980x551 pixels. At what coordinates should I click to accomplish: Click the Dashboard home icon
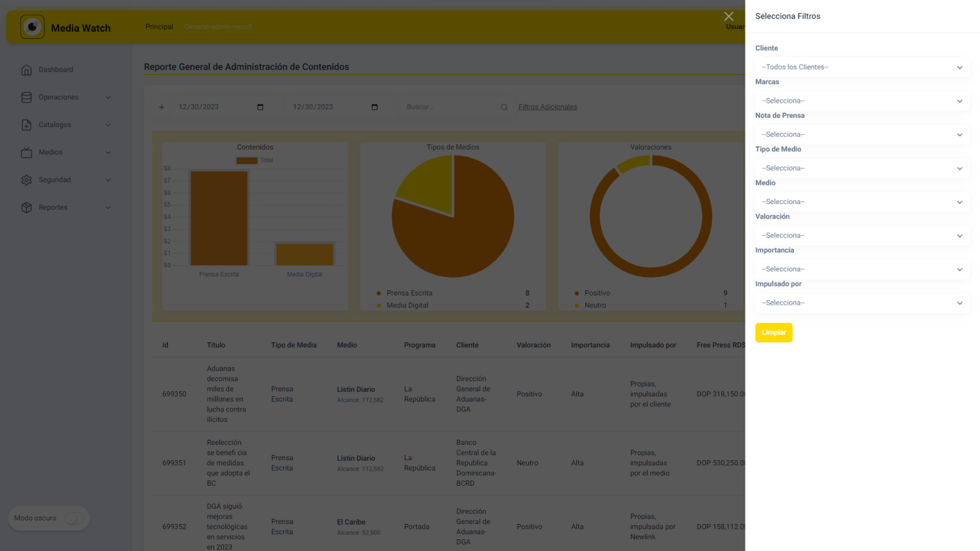point(26,70)
